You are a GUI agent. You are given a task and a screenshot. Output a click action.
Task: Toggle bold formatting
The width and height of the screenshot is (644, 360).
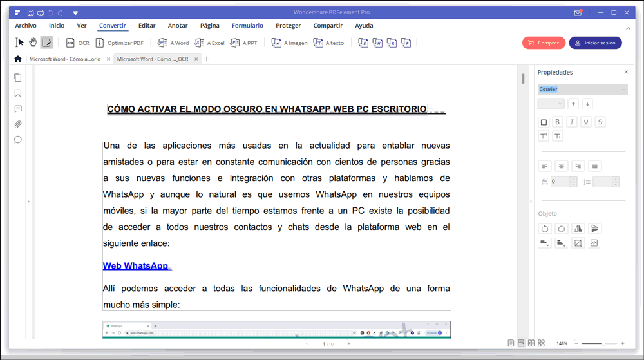(557, 122)
